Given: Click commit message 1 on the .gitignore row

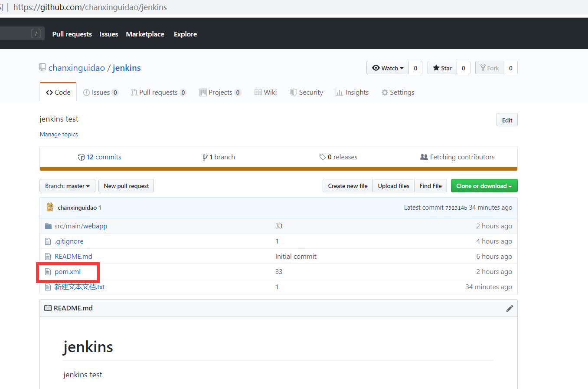Looking at the screenshot, I should 277,241.
